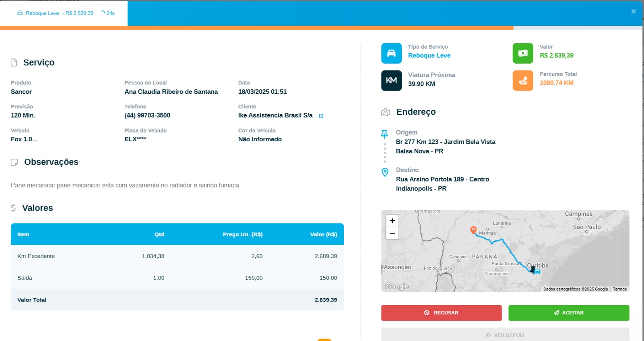The width and height of the screenshot is (644, 341).
Task: Close the service offer dialog
Action: [634, 11]
